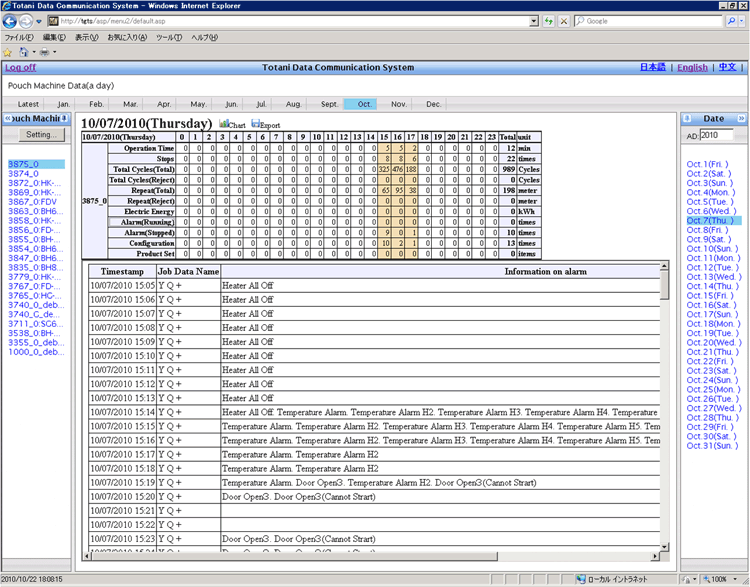Switch language to 中文
Image resolution: width=750 pixels, height=587 pixels.
(x=728, y=67)
